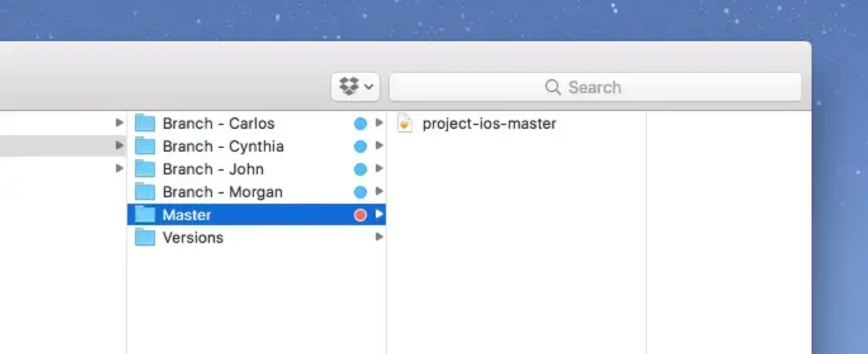Select the "Branch - Morgan" folder name
The height and width of the screenshot is (354, 868).
point(222,192)
